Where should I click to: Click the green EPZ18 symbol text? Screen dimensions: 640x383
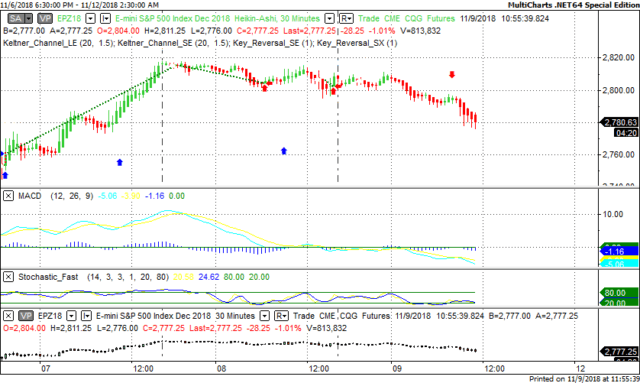(69, 19)
